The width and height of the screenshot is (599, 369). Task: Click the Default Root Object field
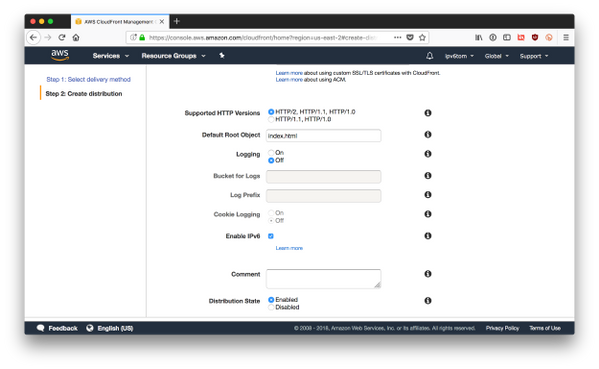[x=323, y=136]
